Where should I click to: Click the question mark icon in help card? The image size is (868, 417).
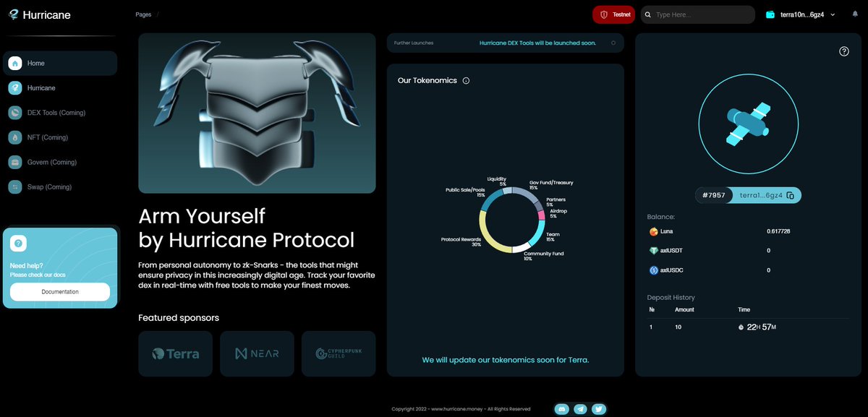(18, 244)
